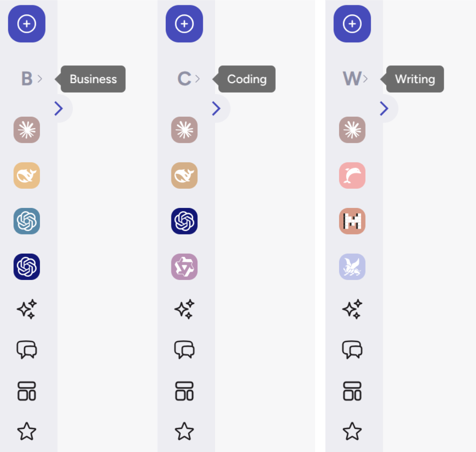The width and height of the screenshot is (476, 452).
Task: Select the lavender winged-horse icon in Writing sidebar
Action: click(x=352, y=267)
